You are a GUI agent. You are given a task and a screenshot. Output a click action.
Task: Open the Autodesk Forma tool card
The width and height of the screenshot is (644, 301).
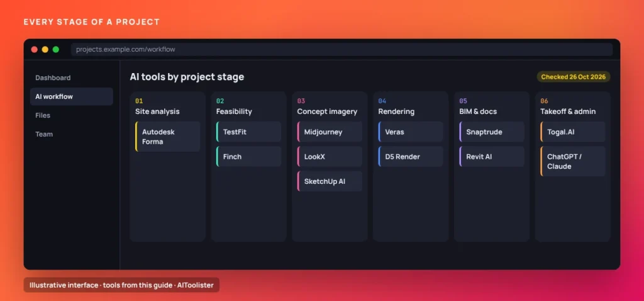pyautogui.click(x=167, y=137)
